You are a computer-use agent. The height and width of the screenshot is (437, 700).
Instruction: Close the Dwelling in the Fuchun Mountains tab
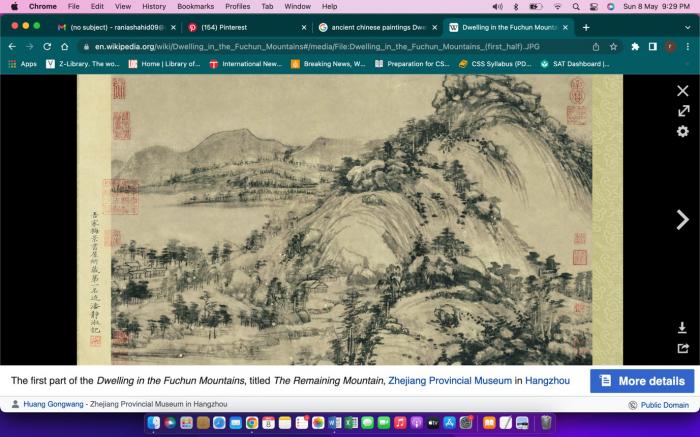coord(565,27)
